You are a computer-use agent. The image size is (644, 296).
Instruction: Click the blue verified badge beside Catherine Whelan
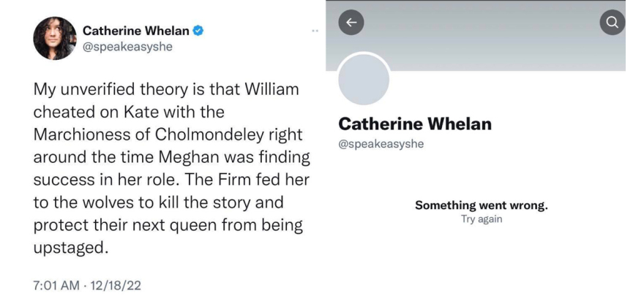tap(198, 31)
